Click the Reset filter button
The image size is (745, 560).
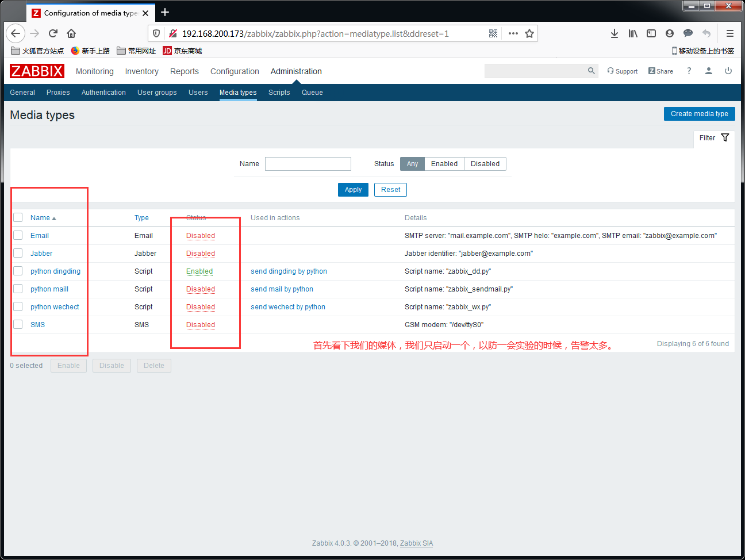coord(390,190)
